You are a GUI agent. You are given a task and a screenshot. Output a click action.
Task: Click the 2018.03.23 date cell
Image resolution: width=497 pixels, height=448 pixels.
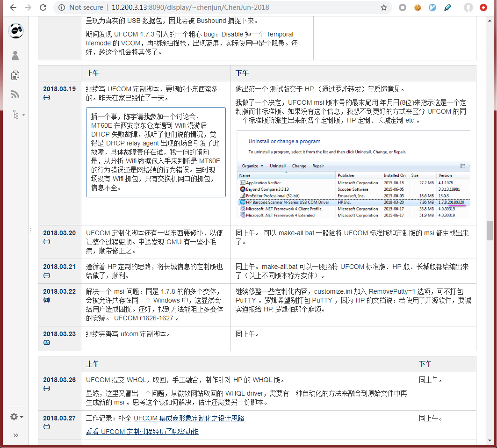coord(59,338)
